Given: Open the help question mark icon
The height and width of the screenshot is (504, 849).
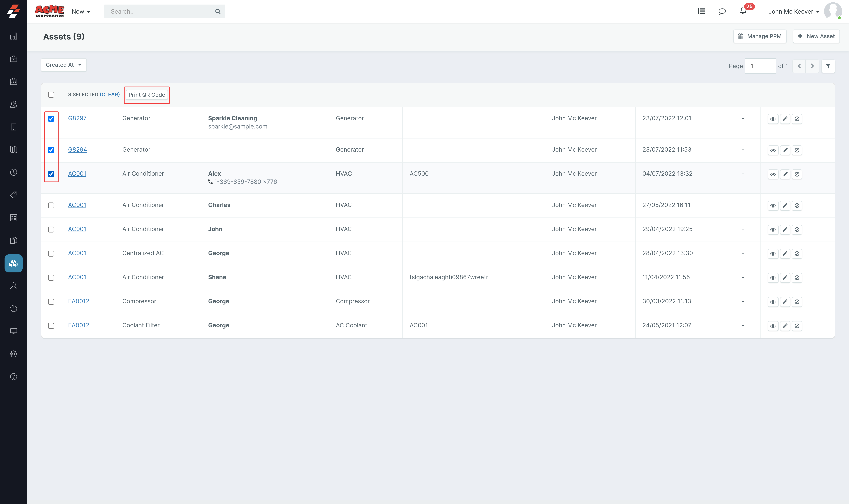Looking at the screenshot, I should pyautogui.click(x=14, y=377).
